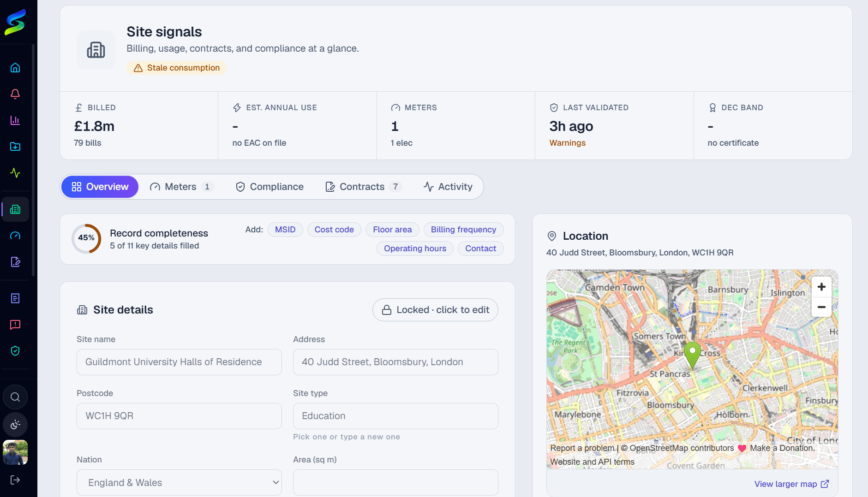Open the bar chart analytics icon
Image resolution: width=868 pixels, height=497 pixels.
[x=15, y=120]
